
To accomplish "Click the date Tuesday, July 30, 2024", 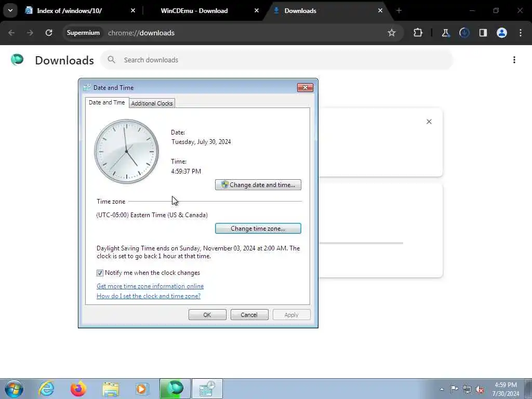I will point(201,141).
